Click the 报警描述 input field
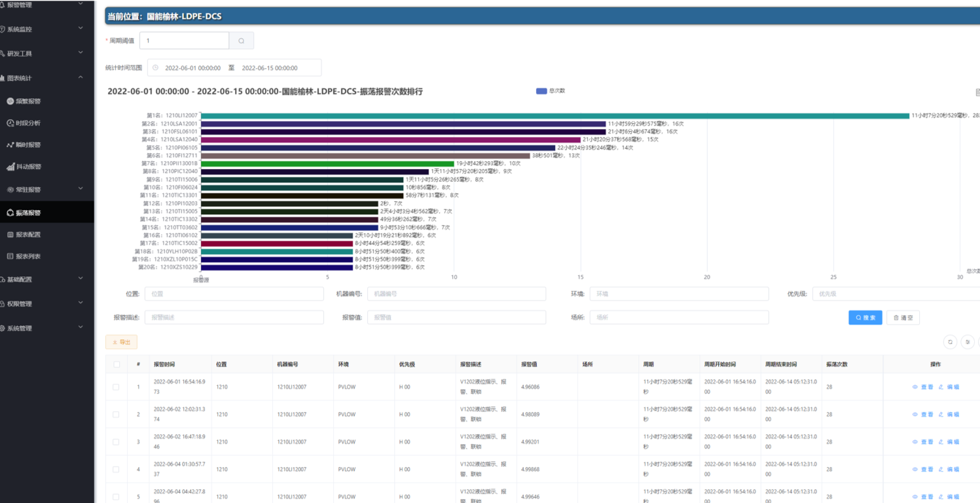 point(234,318)
